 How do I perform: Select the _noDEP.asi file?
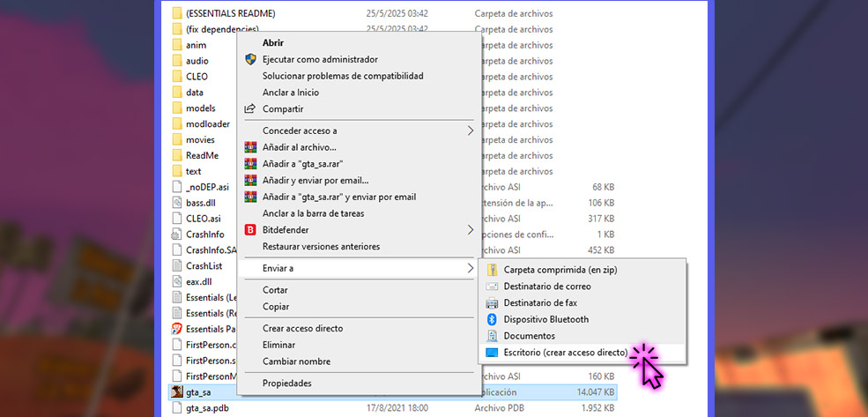pos(207,187)
